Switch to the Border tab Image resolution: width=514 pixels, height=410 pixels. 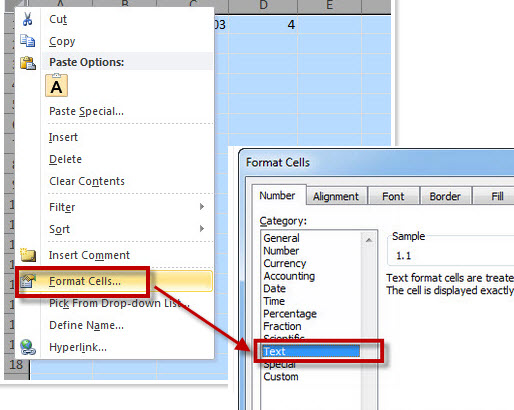click(445, 196)
